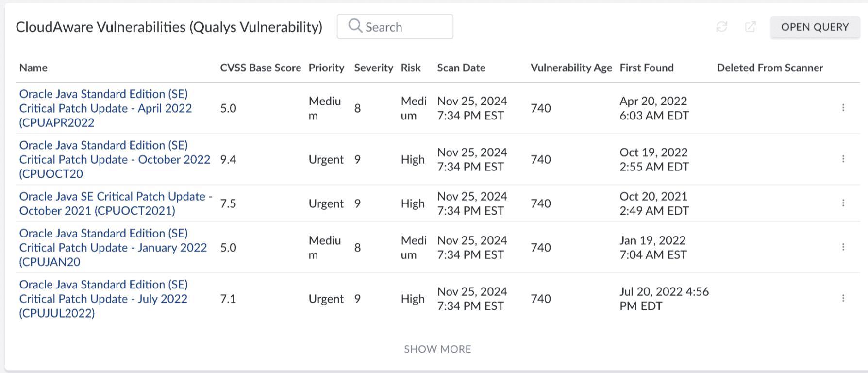
Task: Click the Vulnerability Age column header
Action: 571,68
